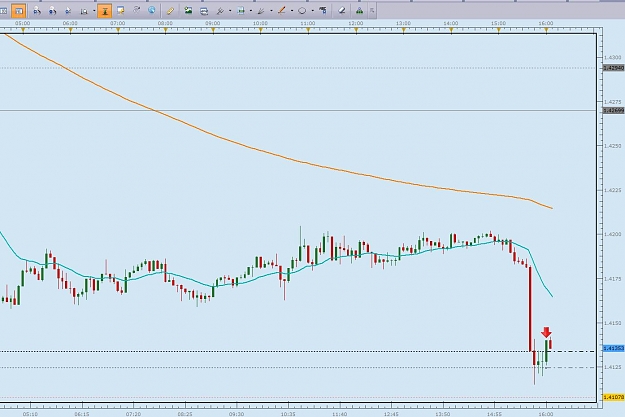Click the 12:45 bottom time axis label
This screenshot has width=625, height=417.
pyautogui.click(x=391, y=414)
